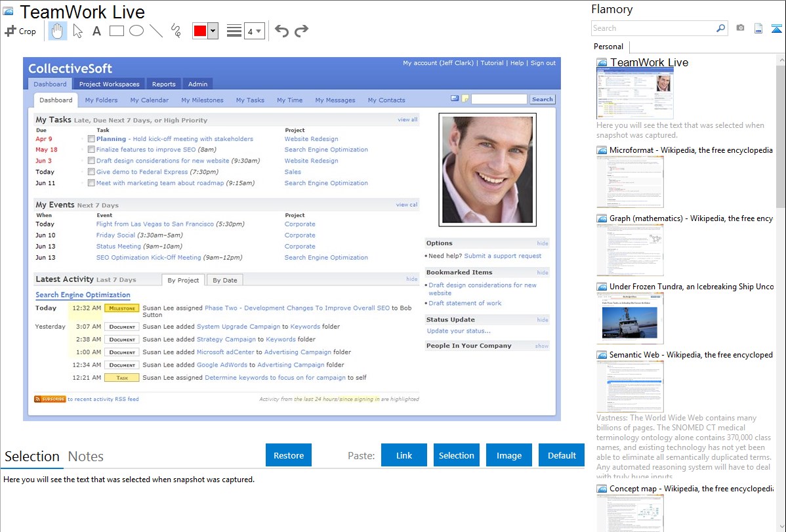The height and width of the screenshot is (532, 786).
Task: Click the red color swatch
Action: 200,31
